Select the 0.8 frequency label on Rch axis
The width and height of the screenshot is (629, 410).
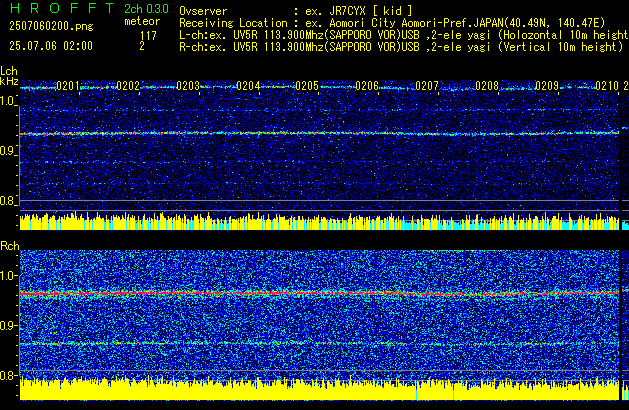pos(8,375)
